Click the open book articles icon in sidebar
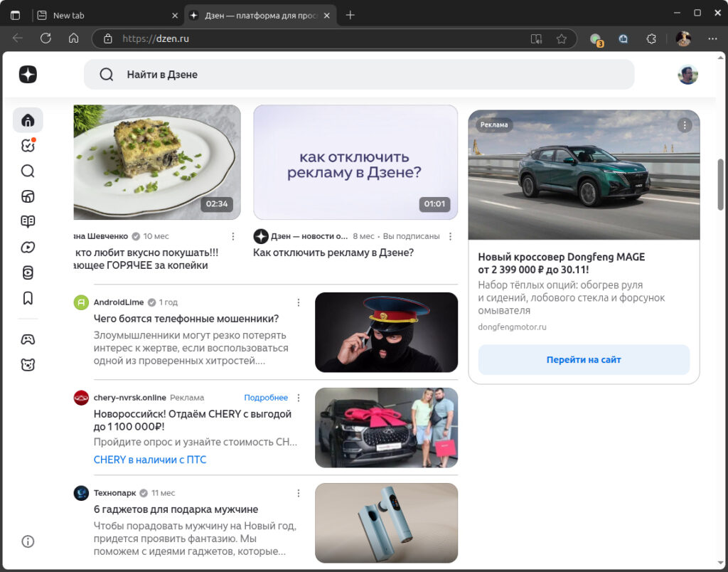The width and height of the screenshot is (728, 572). (28, 221)
